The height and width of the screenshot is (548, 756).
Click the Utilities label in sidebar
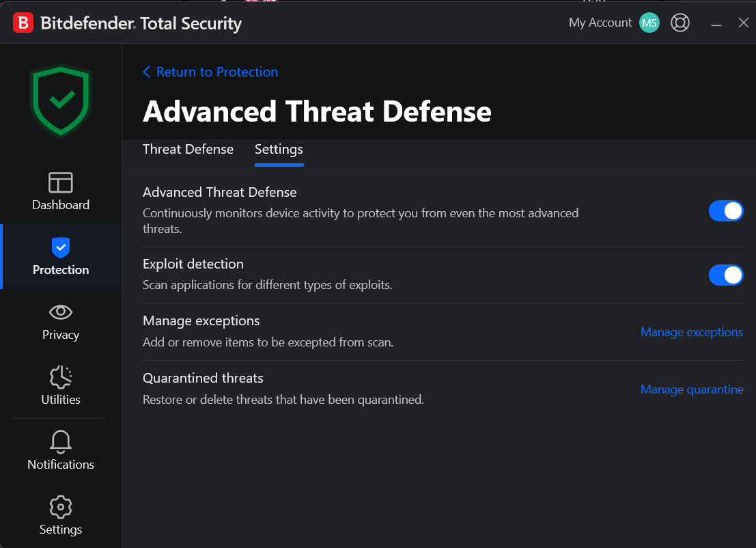tap(61, 400)
